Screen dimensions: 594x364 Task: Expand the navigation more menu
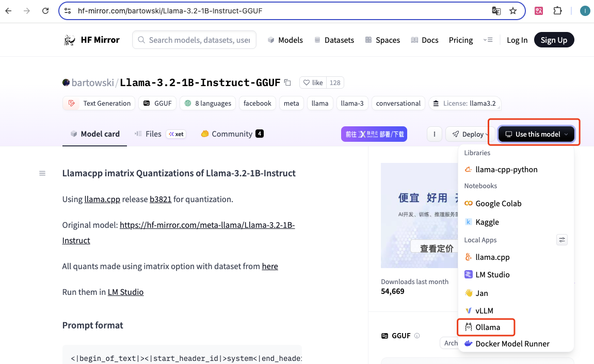(x=488, y=40)
